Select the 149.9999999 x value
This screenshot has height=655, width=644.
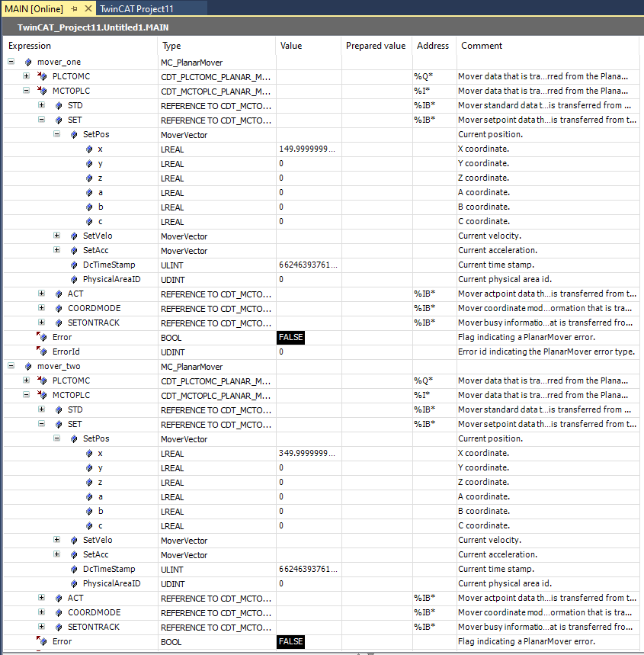307,149
